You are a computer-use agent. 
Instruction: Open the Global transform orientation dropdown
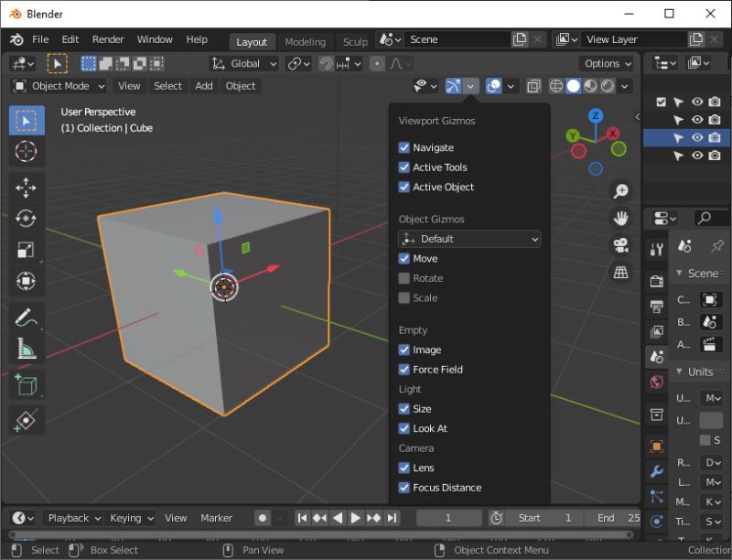[x=240, y=63]
